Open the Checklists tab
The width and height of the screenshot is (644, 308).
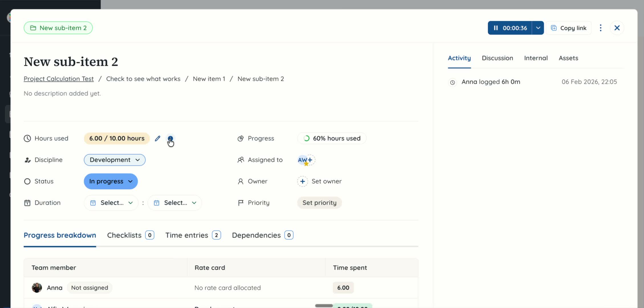(x=131, y=235)
